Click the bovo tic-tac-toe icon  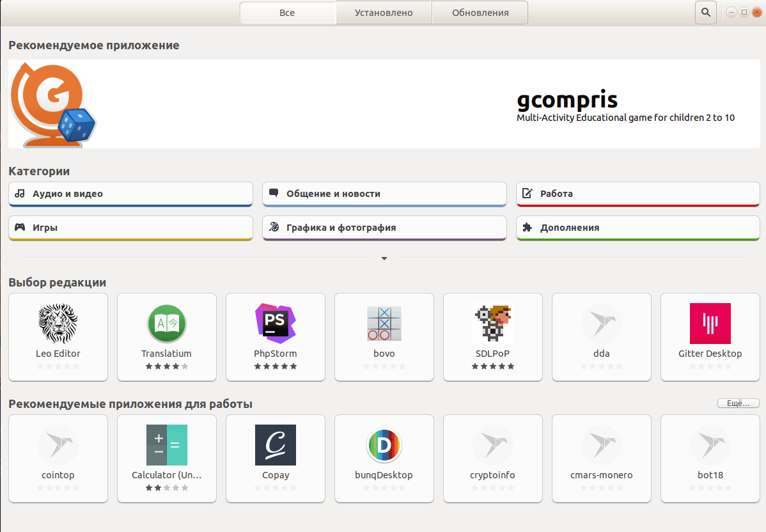(x=384, y=324)
